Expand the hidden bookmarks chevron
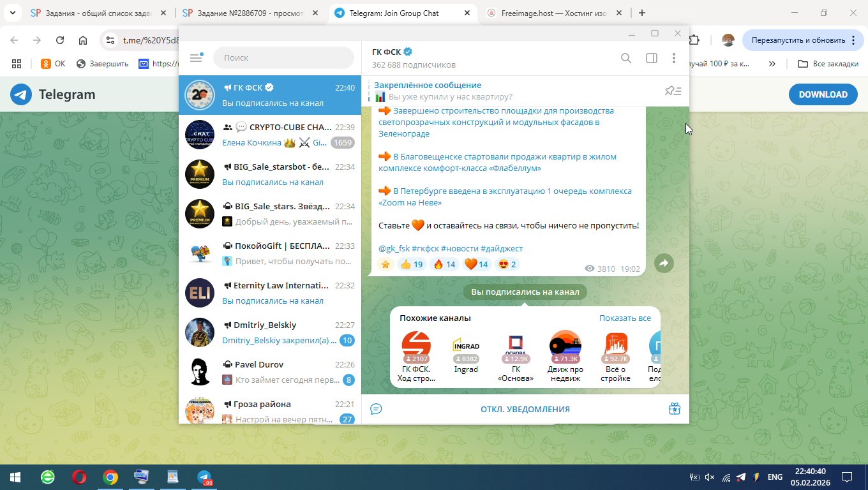Viewport: 868px width, 490px height. coord(772,64)
